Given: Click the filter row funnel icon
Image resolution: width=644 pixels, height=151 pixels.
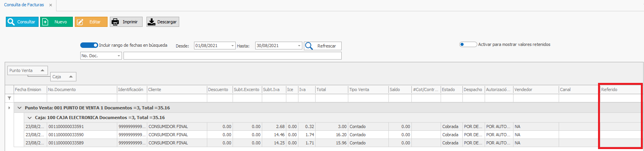Looking at the screenshot, I should (9, 98).
